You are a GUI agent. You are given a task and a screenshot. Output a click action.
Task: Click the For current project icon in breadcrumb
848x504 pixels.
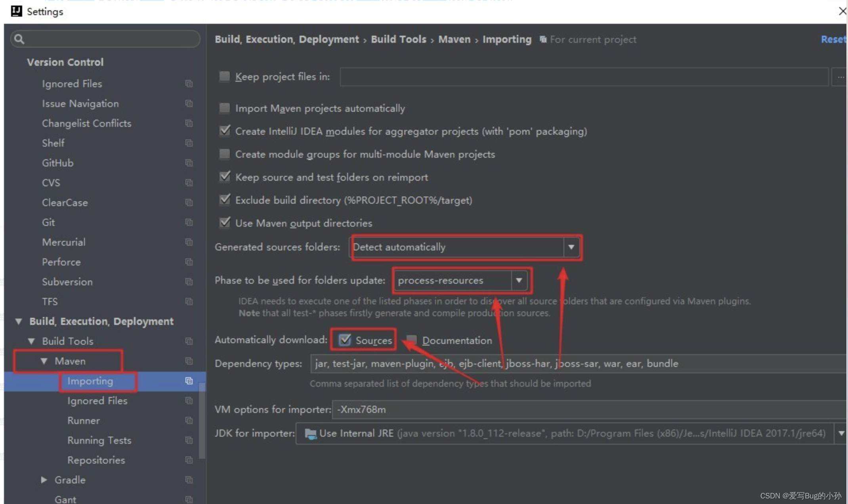point(543,39)
